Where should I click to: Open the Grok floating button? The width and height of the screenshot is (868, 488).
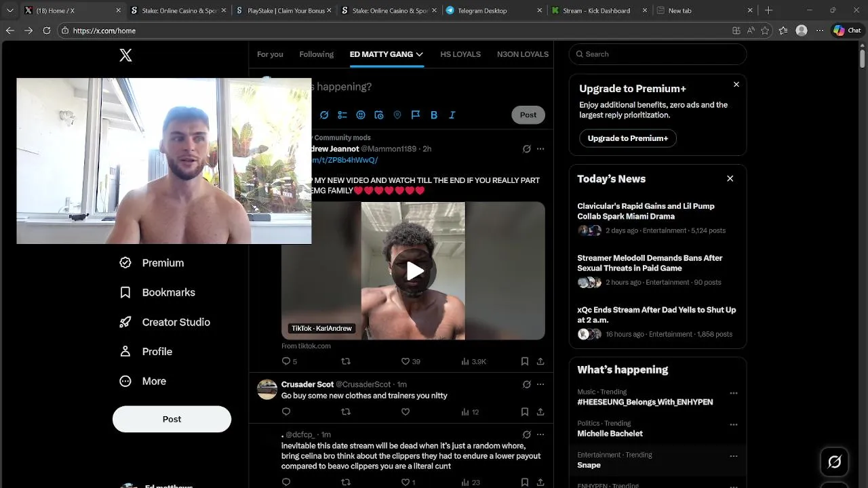[835, 462]
